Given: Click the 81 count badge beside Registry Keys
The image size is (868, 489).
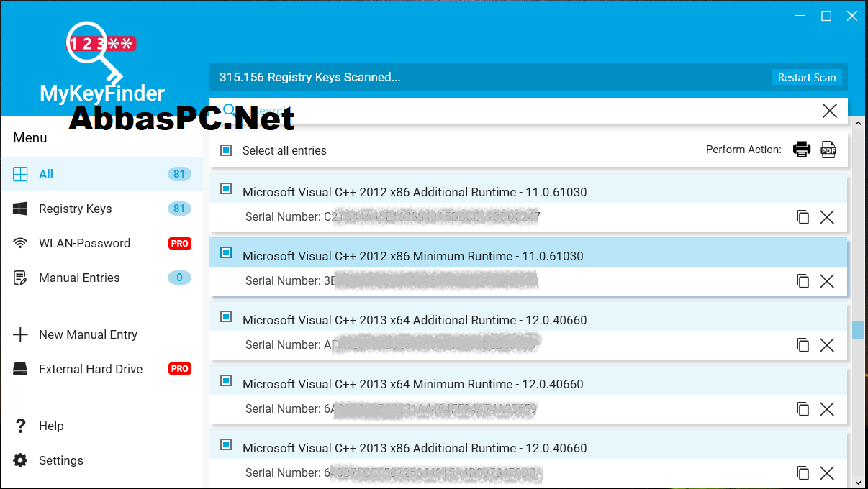Looking at the screenshot, I should coord(179,209).
